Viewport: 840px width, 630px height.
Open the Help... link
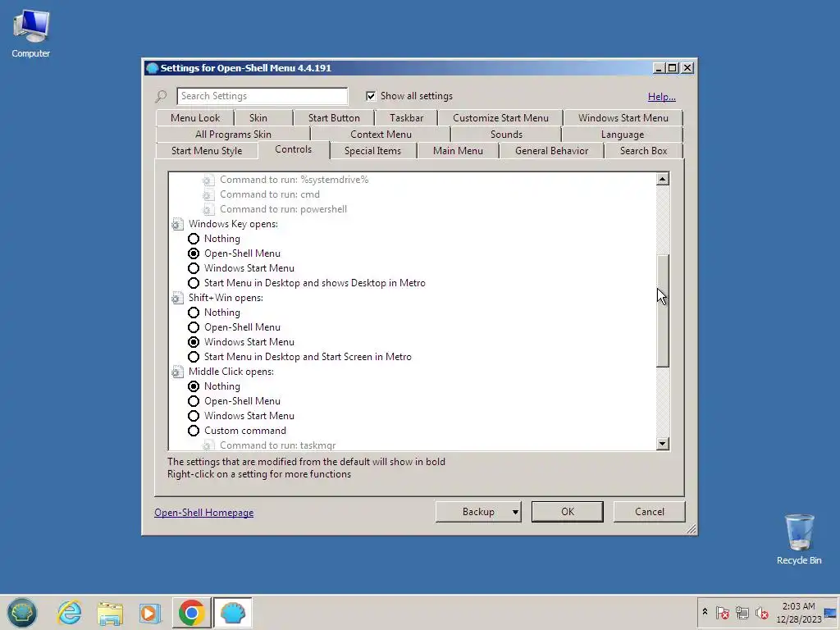pyautogui.click(x=662, y=97)
